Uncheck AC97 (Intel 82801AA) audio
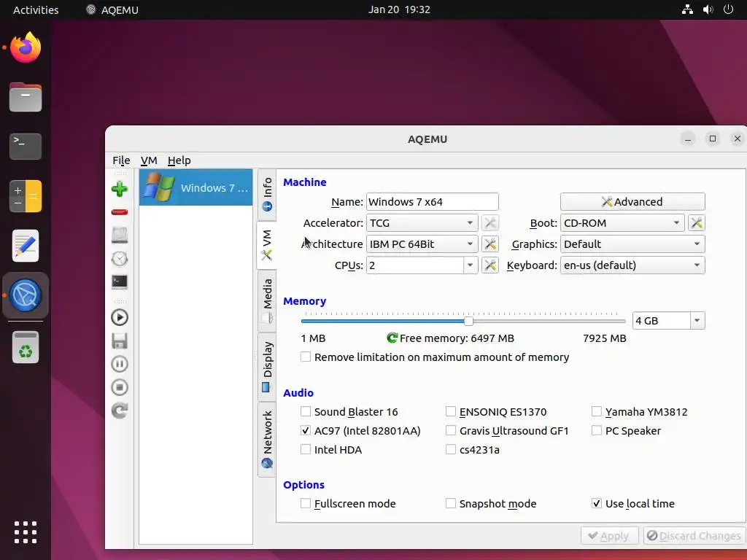This screenshot has height=560, width=747. click(x=306, y=430)
